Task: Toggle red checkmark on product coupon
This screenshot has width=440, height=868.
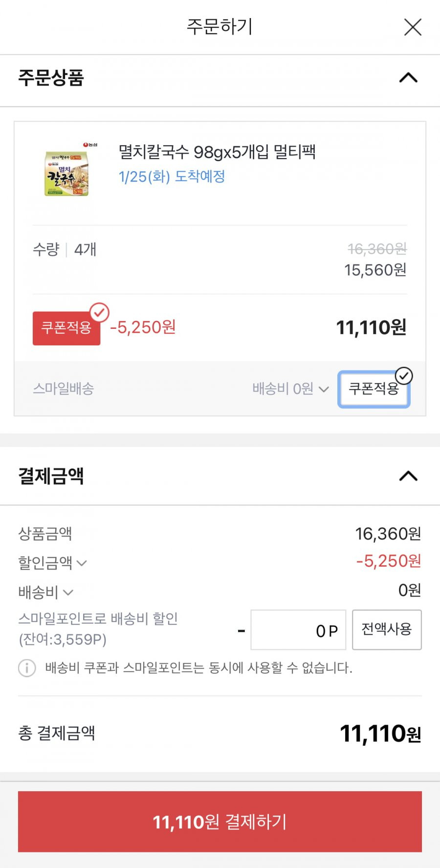Action: click(99, 312)
